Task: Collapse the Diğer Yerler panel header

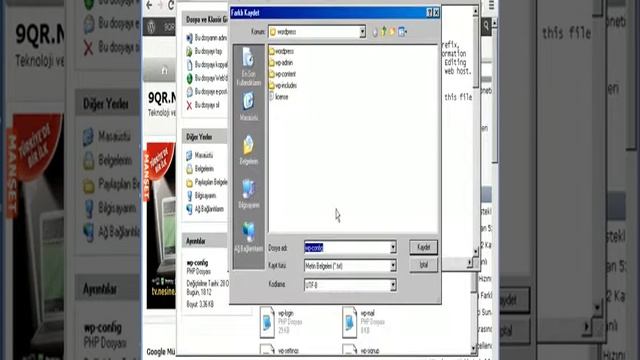Action: point(204,137)
